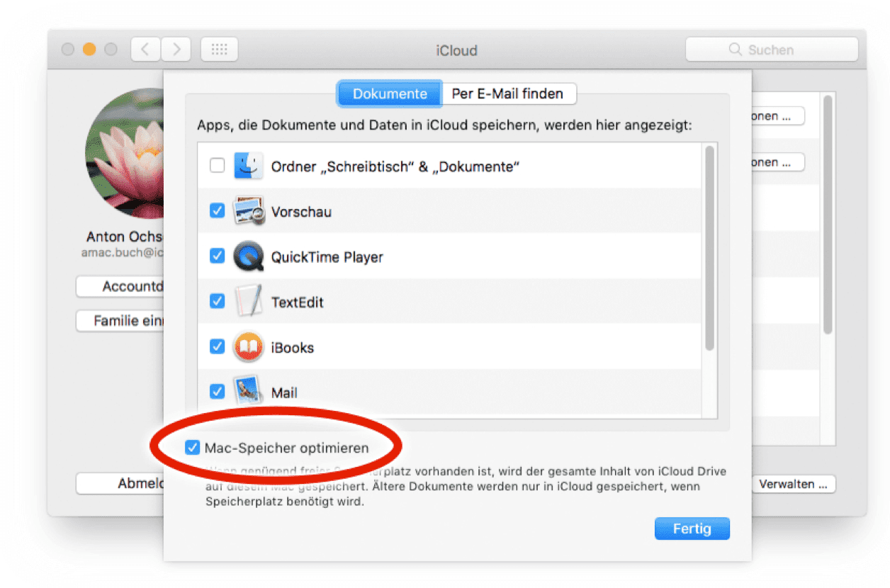This screenshot has height=588, width=890.
Task: Click the Verwalten button in the iCloud window
Action: pyautogui.click(x=793, y=485)
